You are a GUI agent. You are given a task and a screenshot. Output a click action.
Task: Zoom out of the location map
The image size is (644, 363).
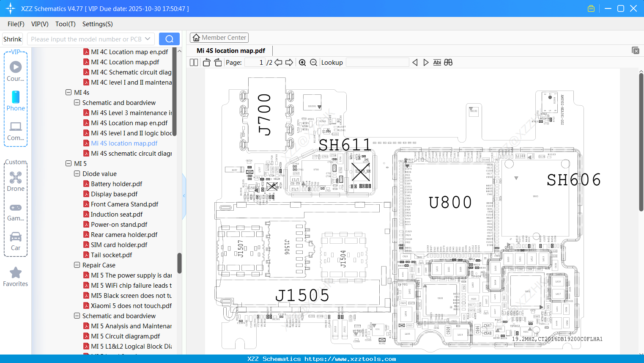point(313,62)
